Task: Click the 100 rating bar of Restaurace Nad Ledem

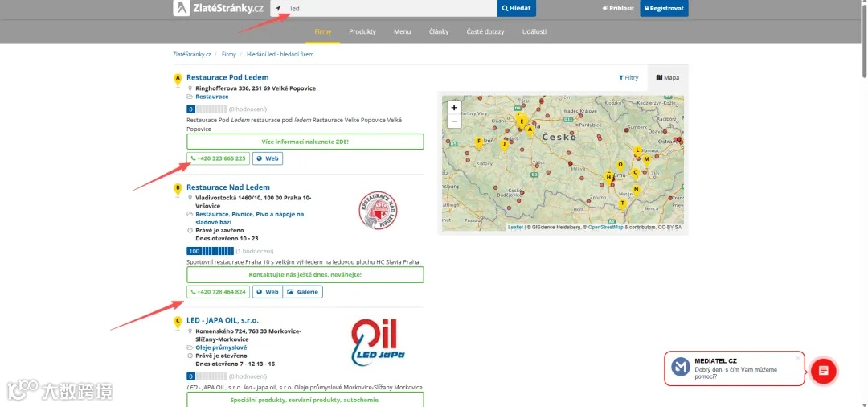Action: coord(211,251)
